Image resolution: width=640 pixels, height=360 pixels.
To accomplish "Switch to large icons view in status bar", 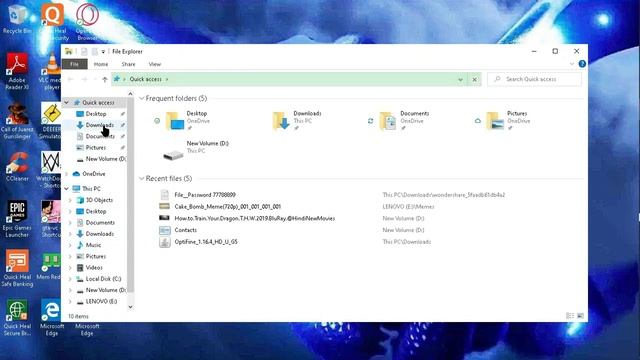I will pos(580,316).
